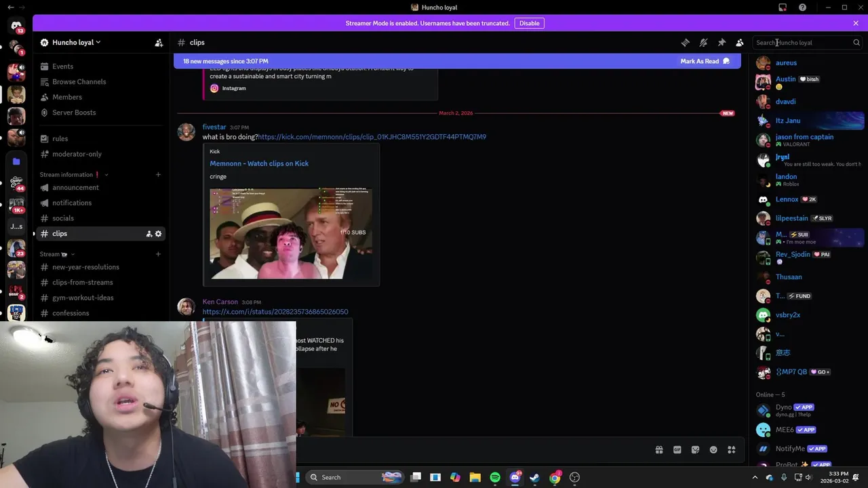Open emoji picker
This screenshot has width=868, height=488.
pyautogui.click(x=713, y=449)
